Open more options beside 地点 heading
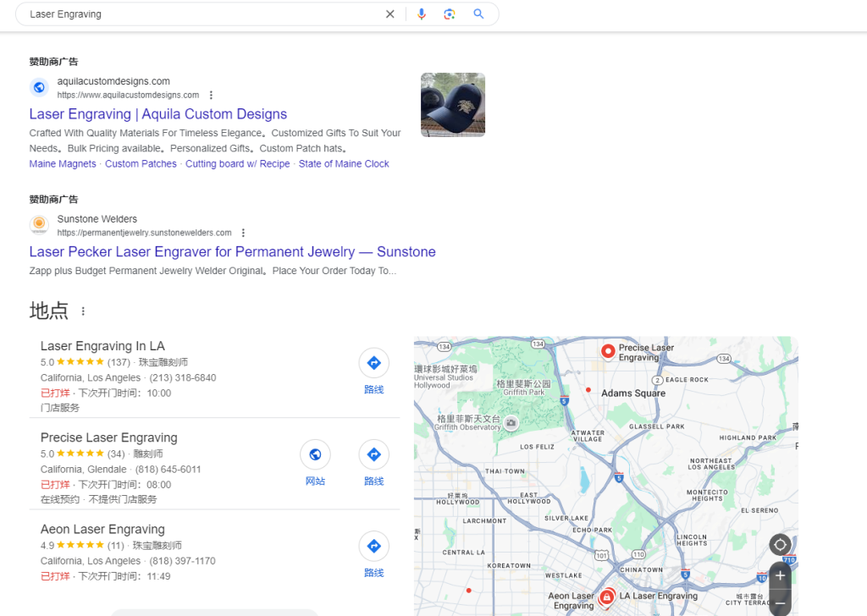This screenshot has width=867, height=616. (x=83, y=311)
